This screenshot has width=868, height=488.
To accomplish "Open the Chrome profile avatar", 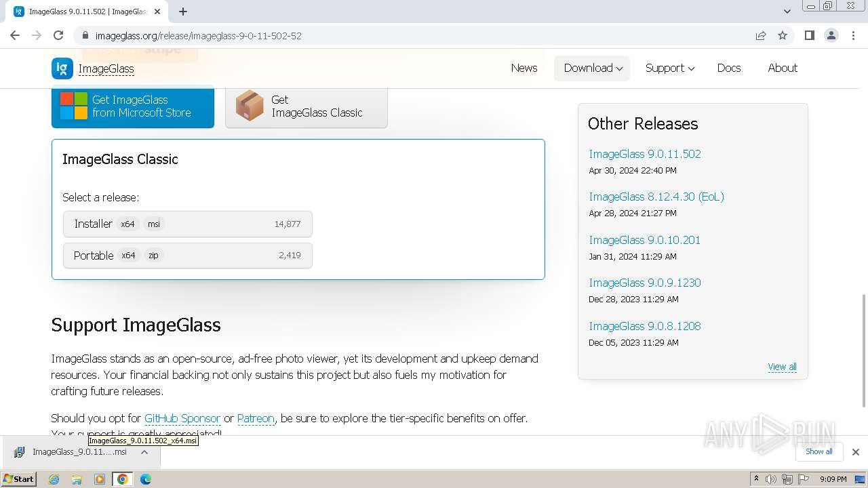I will coord(831,35).
